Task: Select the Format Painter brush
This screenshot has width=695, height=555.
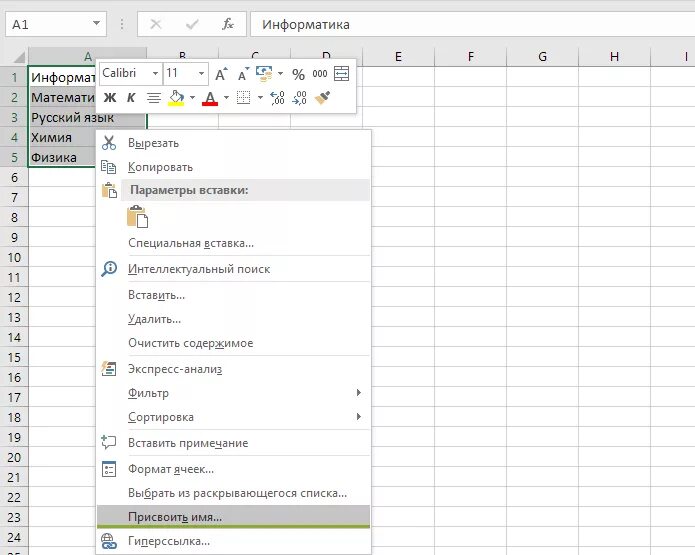Action: pyautogui.click(x=322, y=98)
